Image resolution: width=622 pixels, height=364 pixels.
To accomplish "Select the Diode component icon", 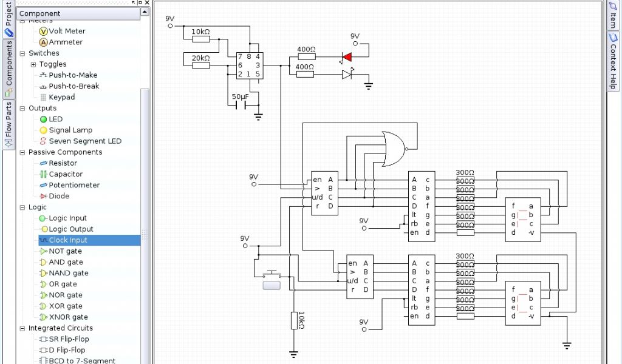I will tap(43, 196).
